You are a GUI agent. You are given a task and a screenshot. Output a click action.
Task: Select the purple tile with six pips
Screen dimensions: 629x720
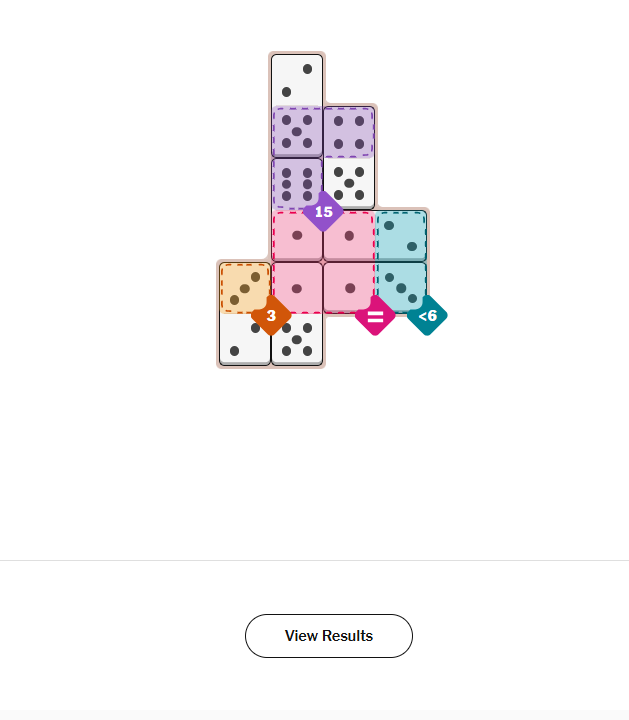coord(297,184)
